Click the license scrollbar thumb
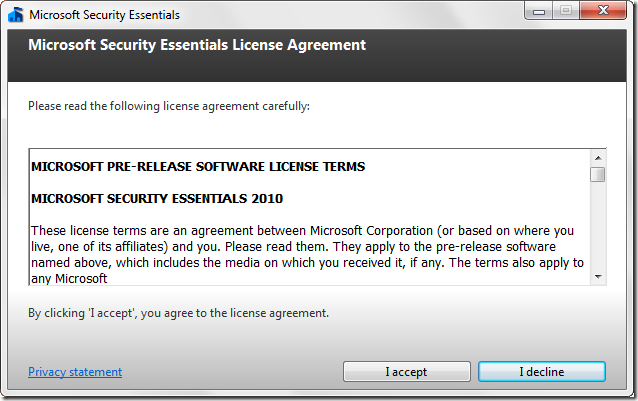The height and width of the screenshot is (401, 638). click(x=598, y=175)
